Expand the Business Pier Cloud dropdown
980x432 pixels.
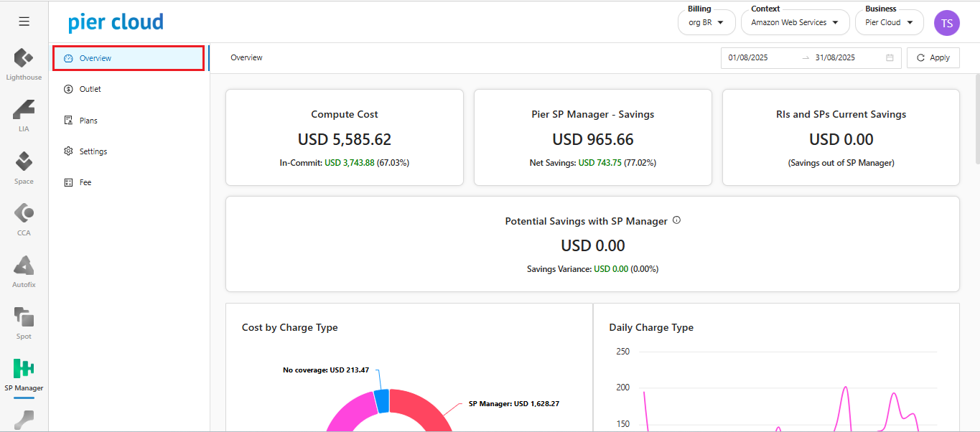[x=889, y=22]
